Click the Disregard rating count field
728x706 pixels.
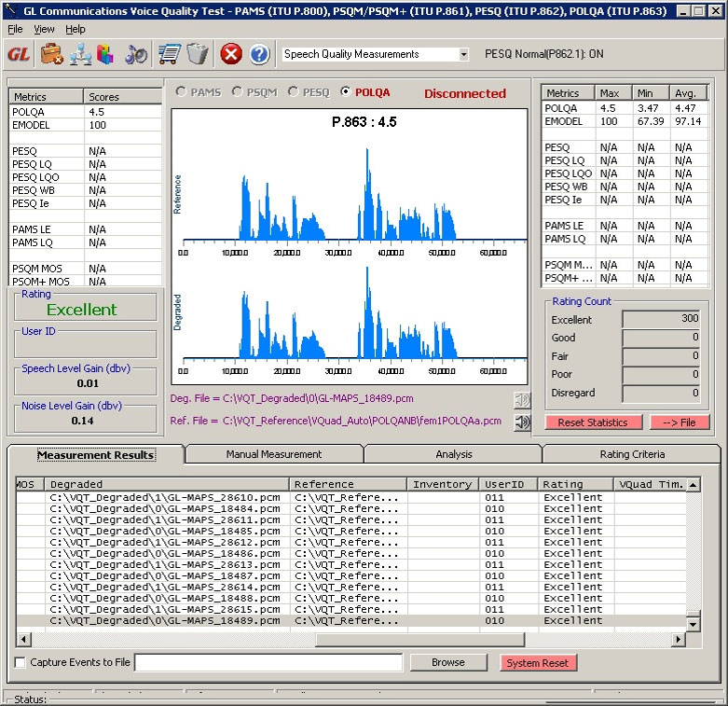pos(661,394)
